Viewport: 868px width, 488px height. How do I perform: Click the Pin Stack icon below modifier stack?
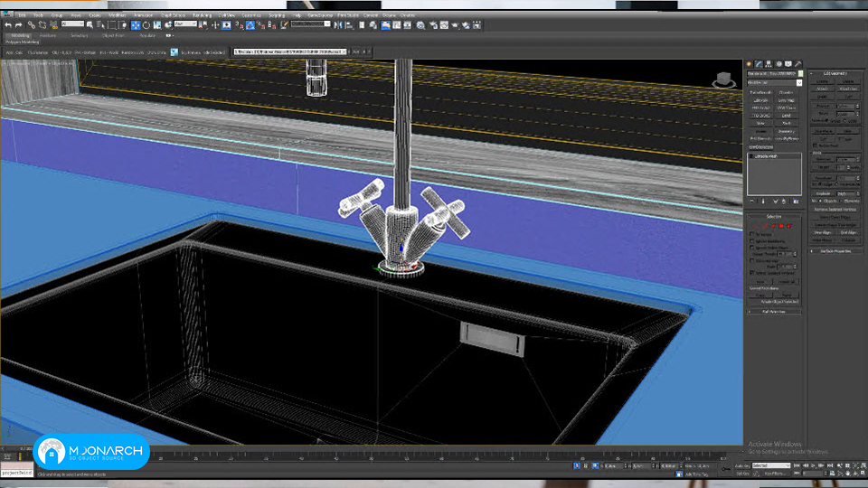point(751,202)
